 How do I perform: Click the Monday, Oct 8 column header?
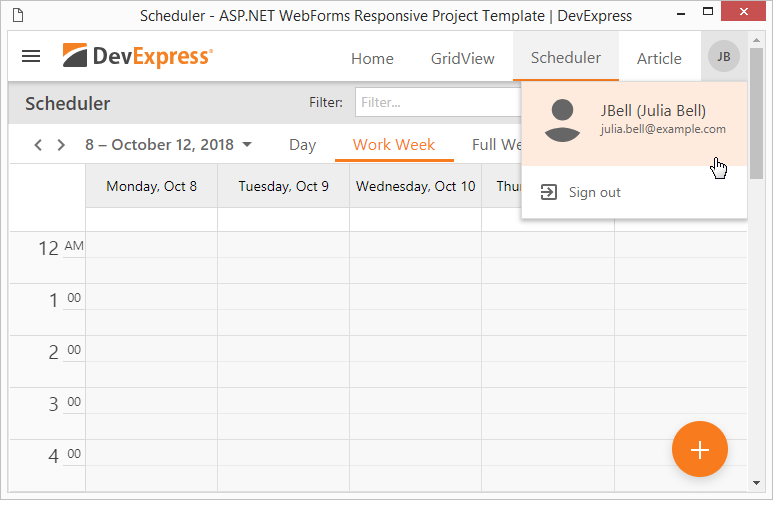coord(151,186)
